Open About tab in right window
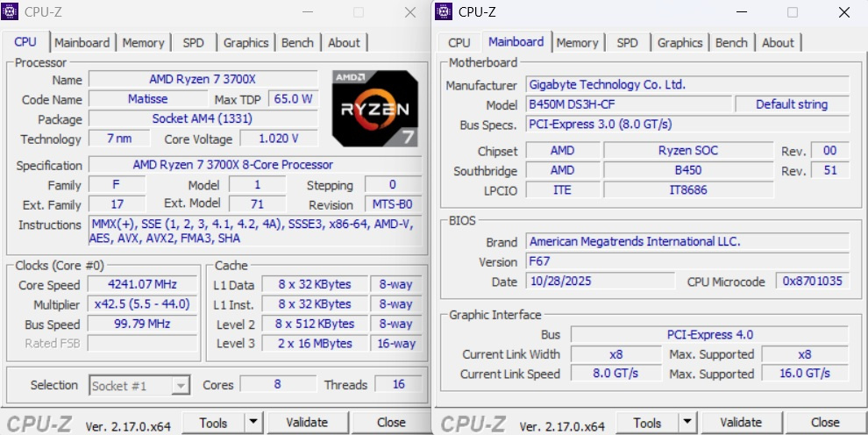 (778, 43)
